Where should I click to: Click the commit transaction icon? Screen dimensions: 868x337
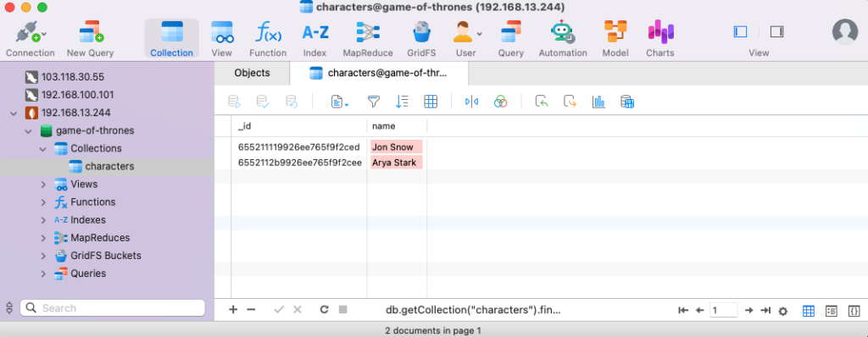(x=262, y=102)
